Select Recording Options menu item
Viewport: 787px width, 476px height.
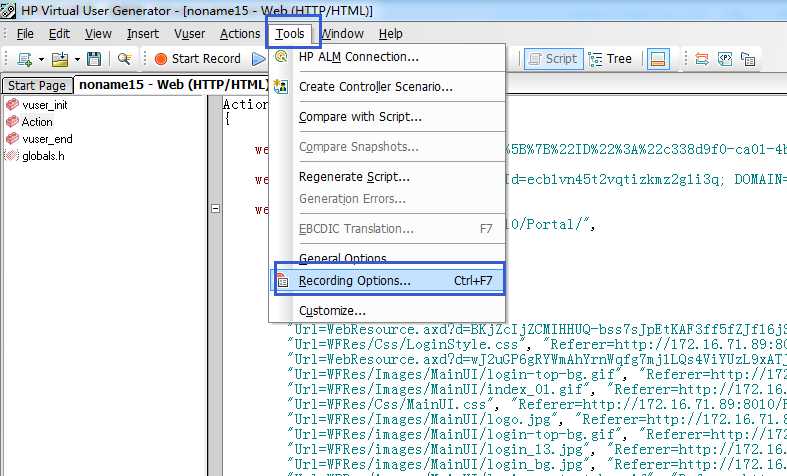(x=387, y=281)
